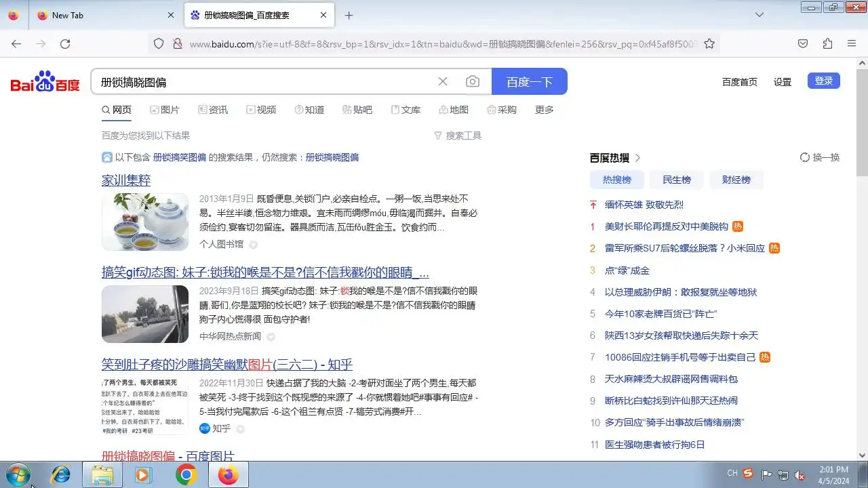Switch to the 贴吧 tab

click(x=357, y=110)
